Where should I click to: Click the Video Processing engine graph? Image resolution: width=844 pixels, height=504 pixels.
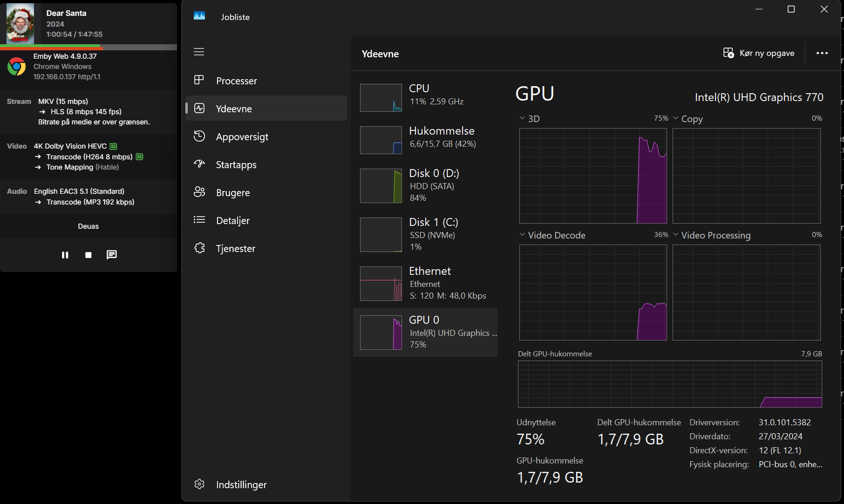coord(747,293)
